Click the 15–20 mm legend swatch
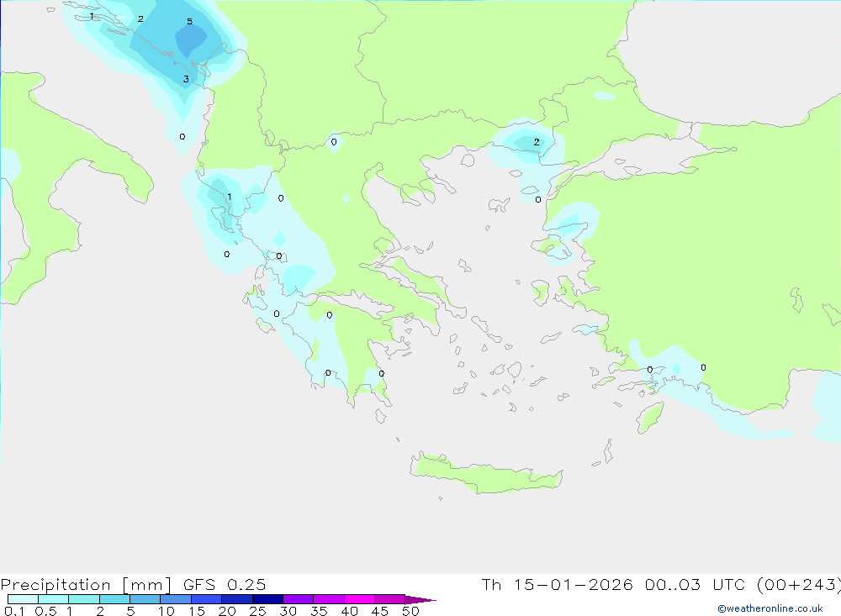 pyautogui.click(x=207, y=599)
